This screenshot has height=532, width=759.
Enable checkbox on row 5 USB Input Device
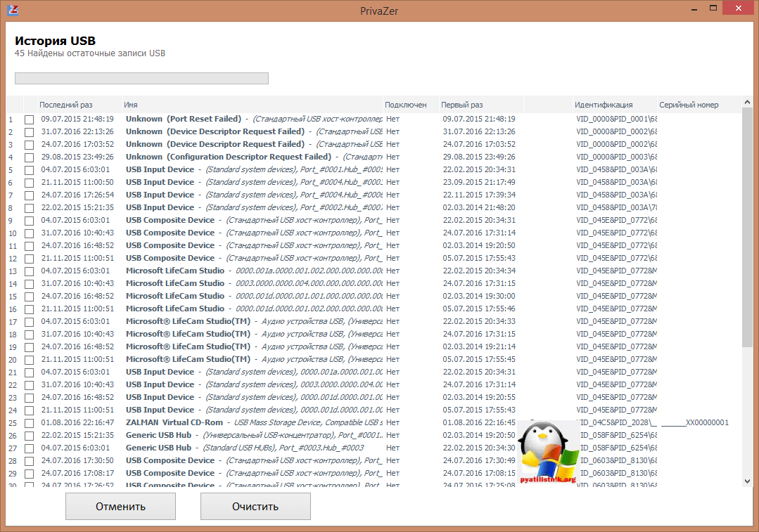(x=29, y=170)
